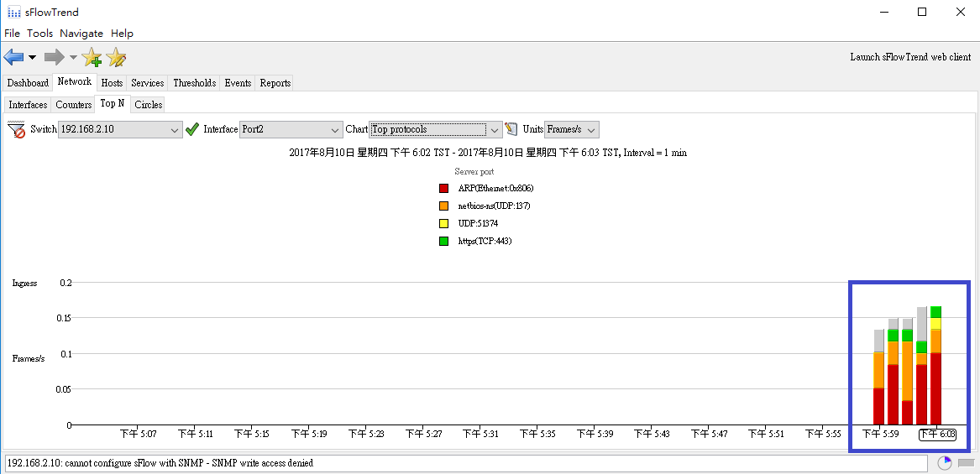Screen dimensions: 980x474
Task: Click the chart edit notepad icon
Action: point(512,129)
